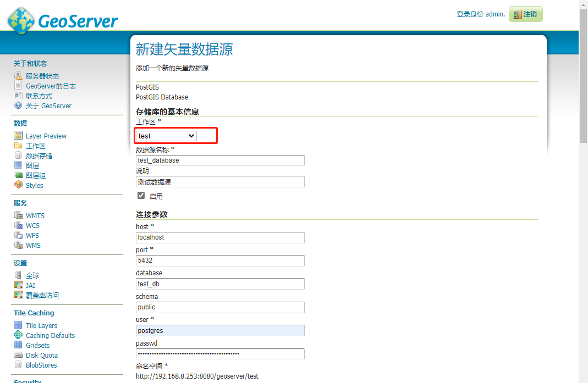Click the 覆盖率访问 icon

18,295
